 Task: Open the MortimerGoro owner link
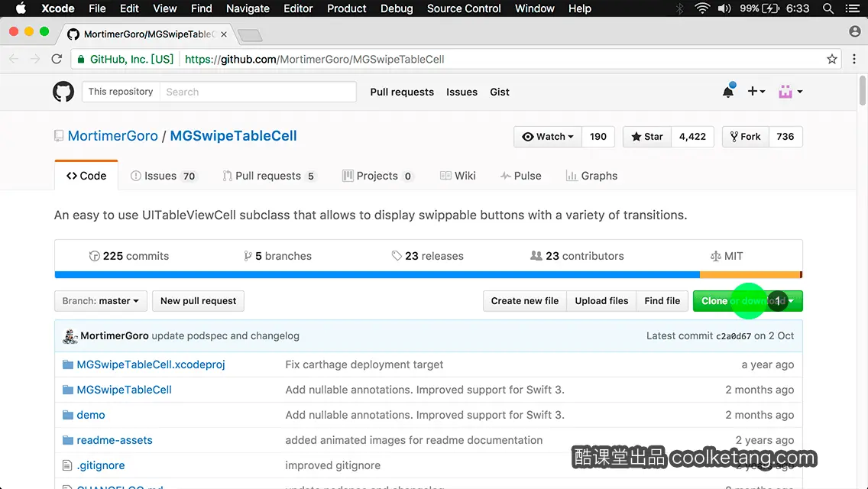click(113, 136)
